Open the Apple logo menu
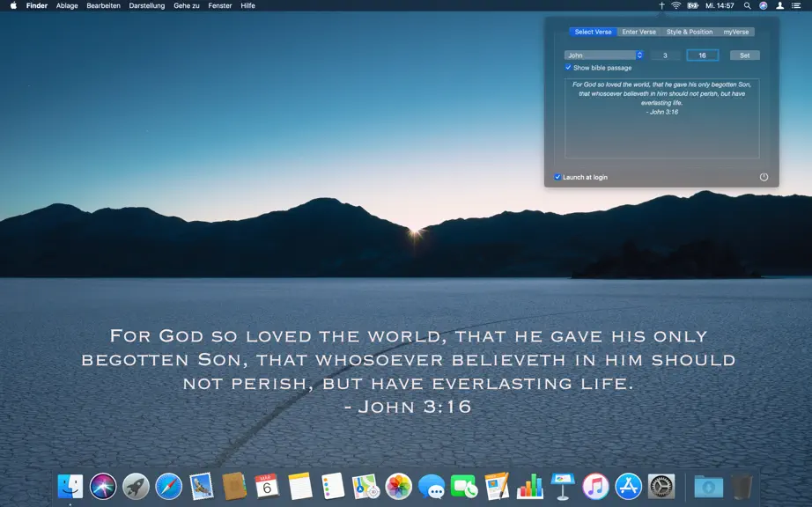Screen dimensions: 812x507 (x=13, y=5)
